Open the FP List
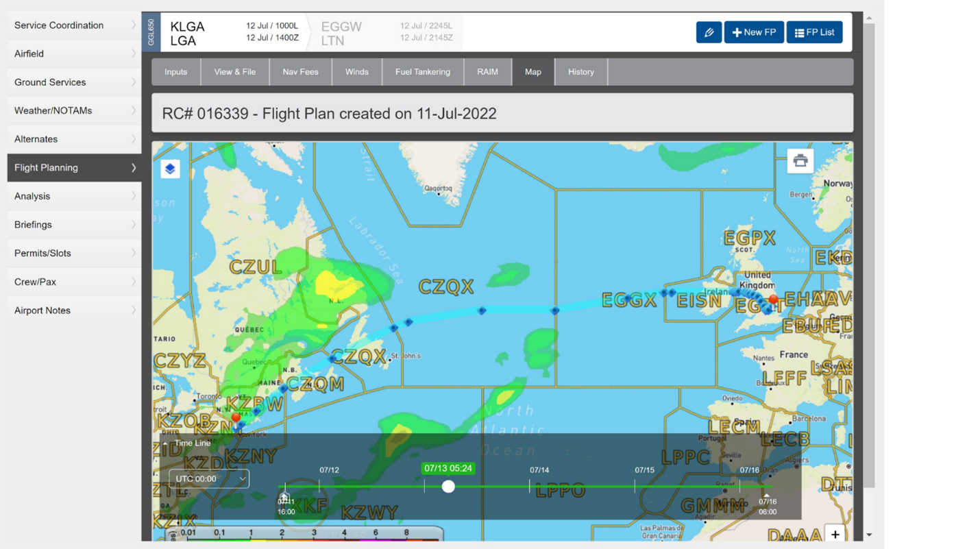The height and width of the screenshot is (549, 980). [814, 32]
